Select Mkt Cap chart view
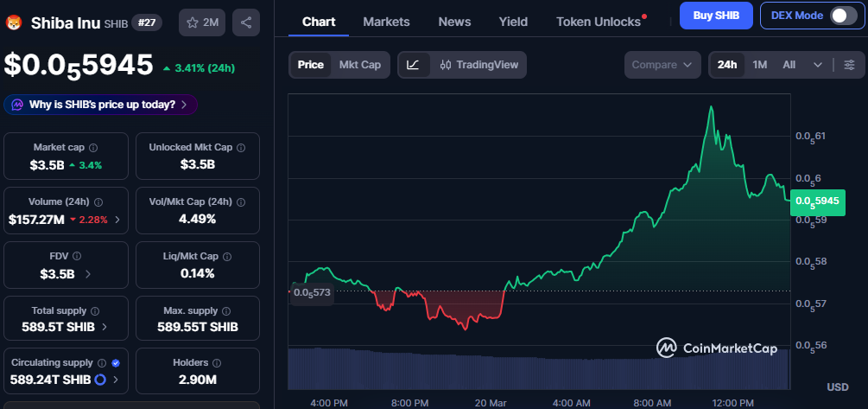Viewport: 868px width, 409px height. tap(360, 65)
